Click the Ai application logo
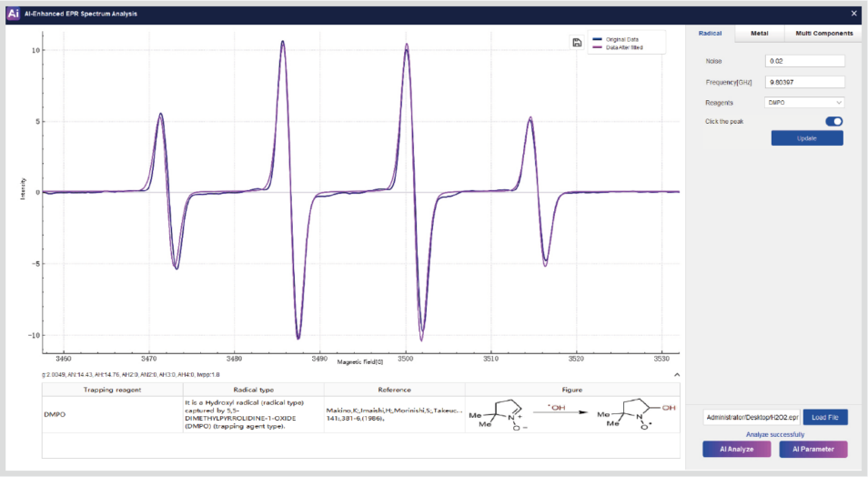This screenshot has height=477, width=868. [x=14, y=14]
